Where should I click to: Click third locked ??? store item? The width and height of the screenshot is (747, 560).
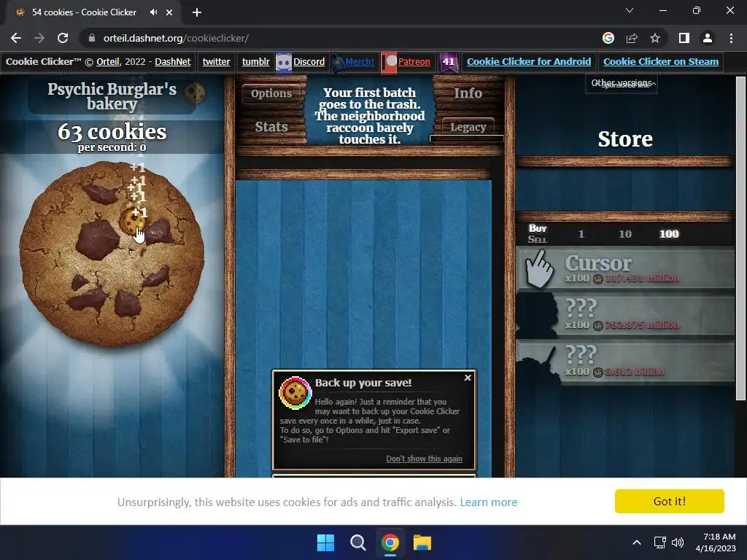(625, 362)
